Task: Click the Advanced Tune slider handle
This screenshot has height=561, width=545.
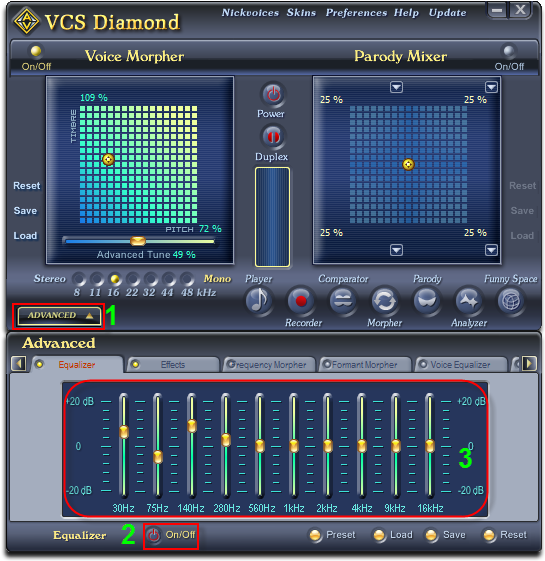Action: tap(138, 241)
